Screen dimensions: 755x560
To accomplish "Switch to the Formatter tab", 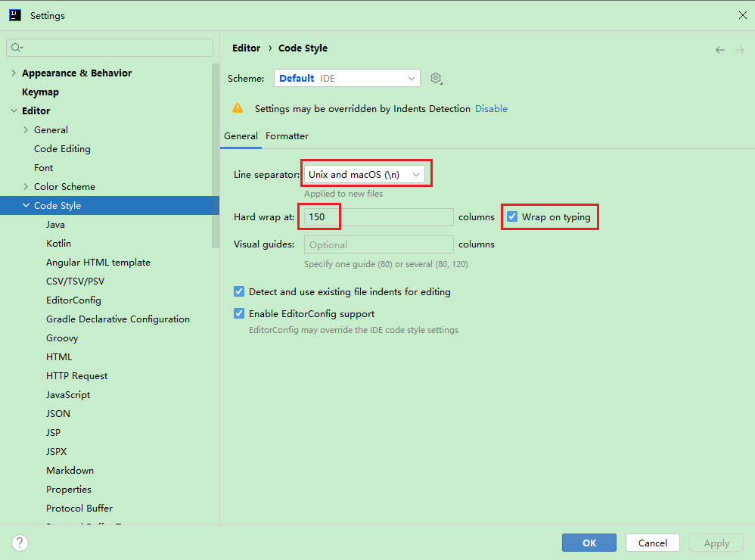I will pyautogui.click(x=287, y=136).
